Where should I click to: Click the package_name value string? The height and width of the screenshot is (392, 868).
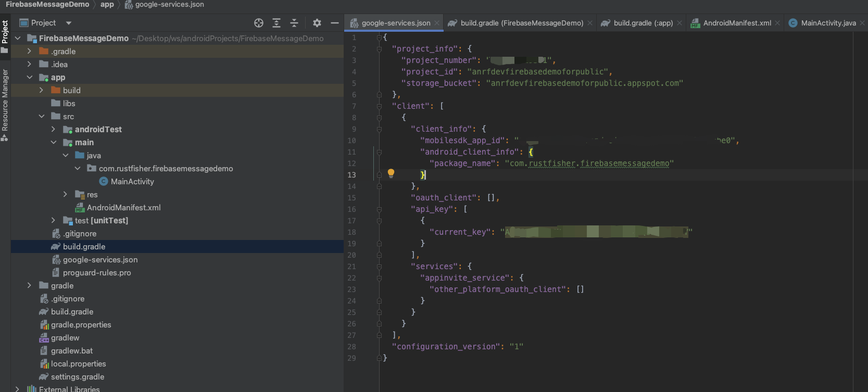click(x=589, y=163)
